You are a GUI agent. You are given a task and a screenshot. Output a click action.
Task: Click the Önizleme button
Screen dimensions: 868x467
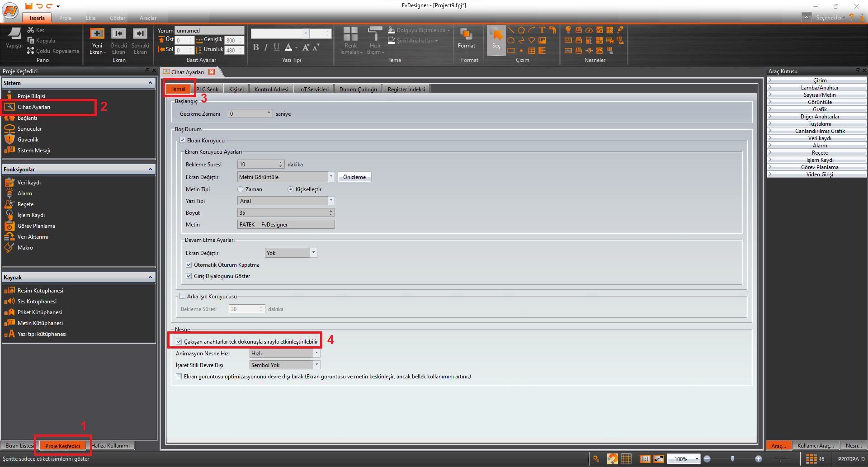[354, 177]
